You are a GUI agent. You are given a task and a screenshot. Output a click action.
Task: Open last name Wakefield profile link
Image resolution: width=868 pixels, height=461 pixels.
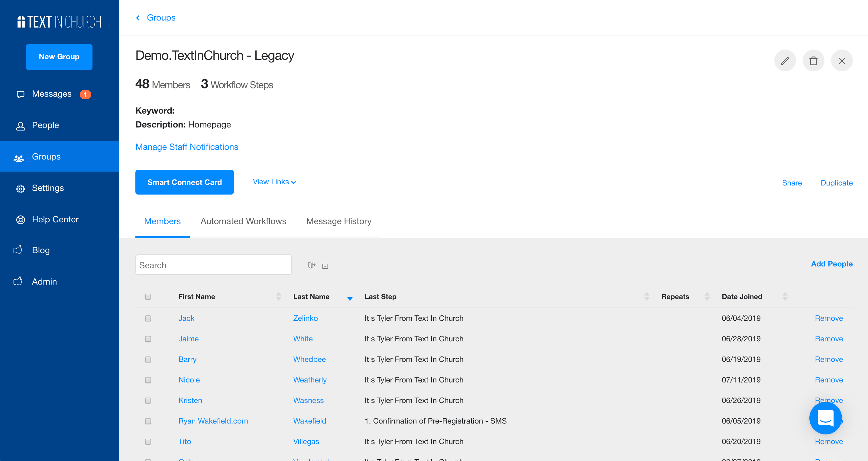click(310, 421)
